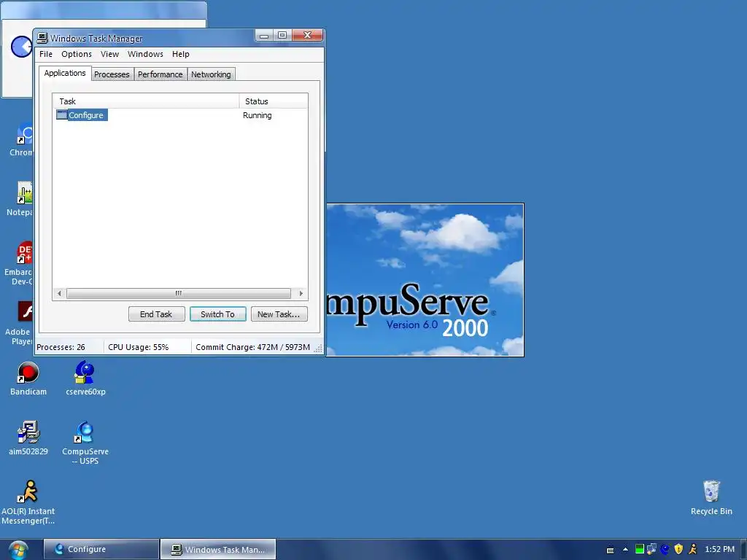The image size is (747, 560).
Task: Sort by the Task column header
Action: point(146,101)
